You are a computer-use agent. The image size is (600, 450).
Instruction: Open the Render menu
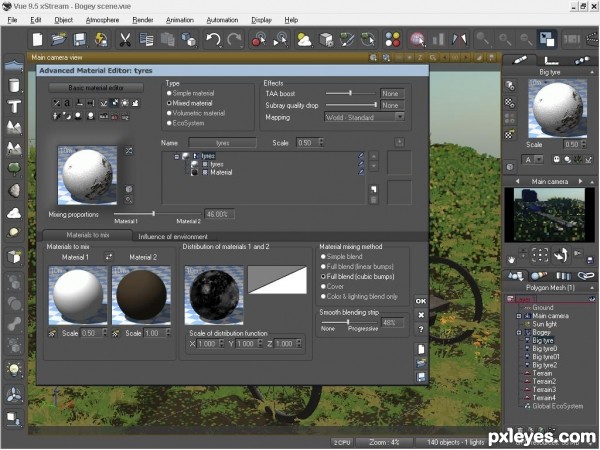pos(143,20)
